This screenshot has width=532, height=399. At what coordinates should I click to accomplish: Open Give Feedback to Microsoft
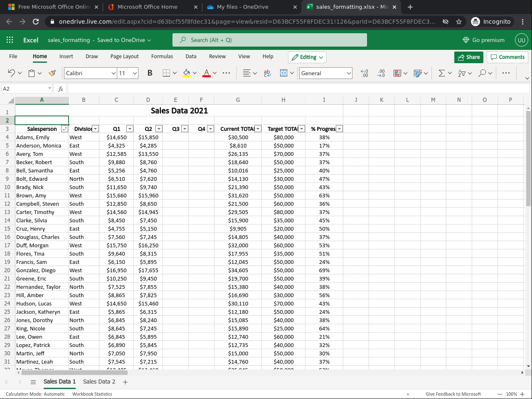(453, 394)
